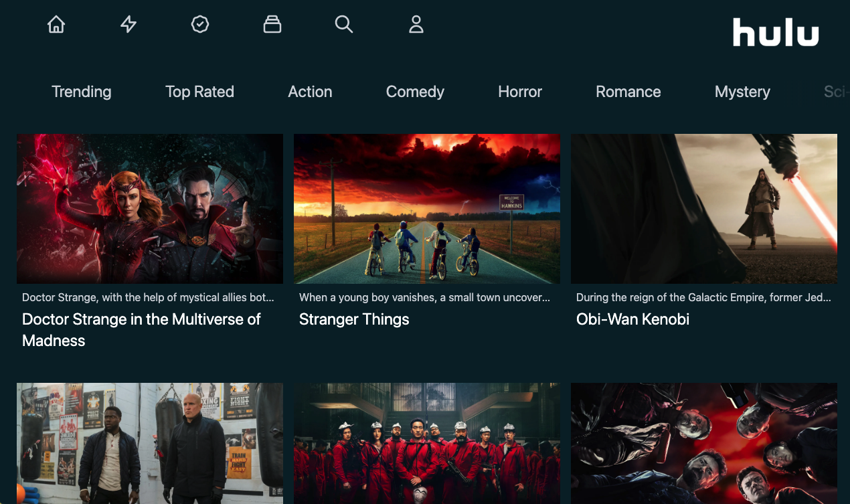Viewport: 850px width, 504px height.
Task: Select the Trending genre tab
Action: point(82,92)
